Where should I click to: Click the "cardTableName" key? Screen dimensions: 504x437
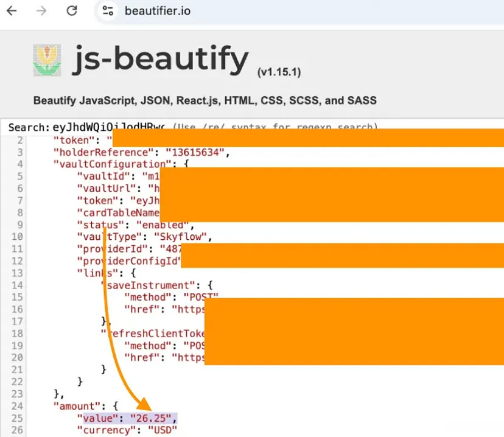pyautogui.click(x=118, y=212)
